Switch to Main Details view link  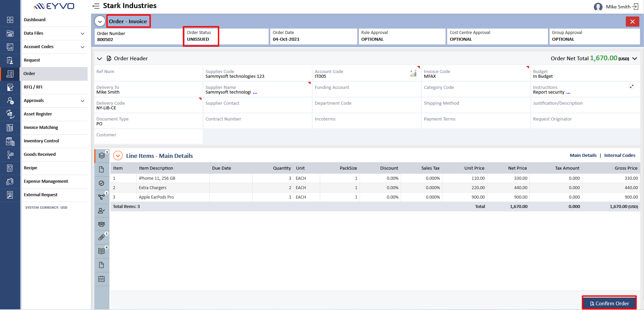click(583, 156)
